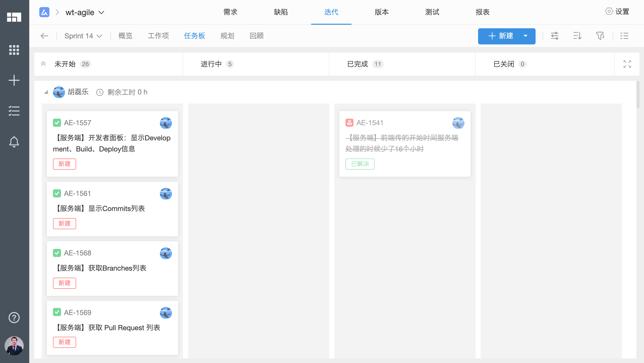Click the sidebar plus create icon
The width and height of the screenshot is (644, 363).
point(14,80)
